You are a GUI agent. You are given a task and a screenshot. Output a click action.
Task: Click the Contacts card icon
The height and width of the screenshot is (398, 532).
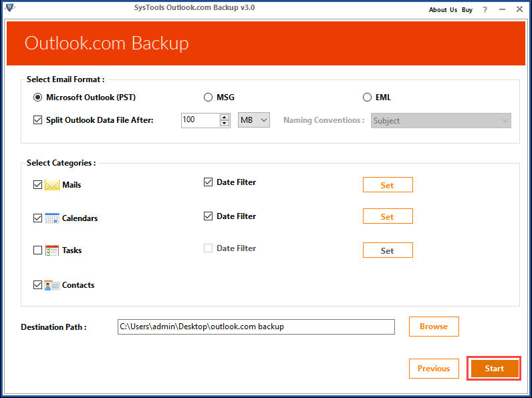52,285
